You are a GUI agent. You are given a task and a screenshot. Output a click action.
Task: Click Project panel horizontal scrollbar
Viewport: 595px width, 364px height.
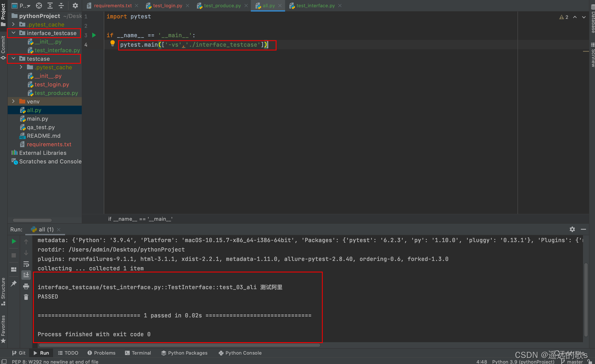[32, 220]
